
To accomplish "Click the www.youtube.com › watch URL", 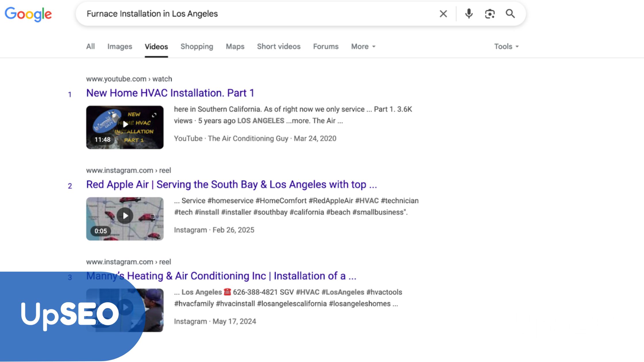I will tap(129, 79).
